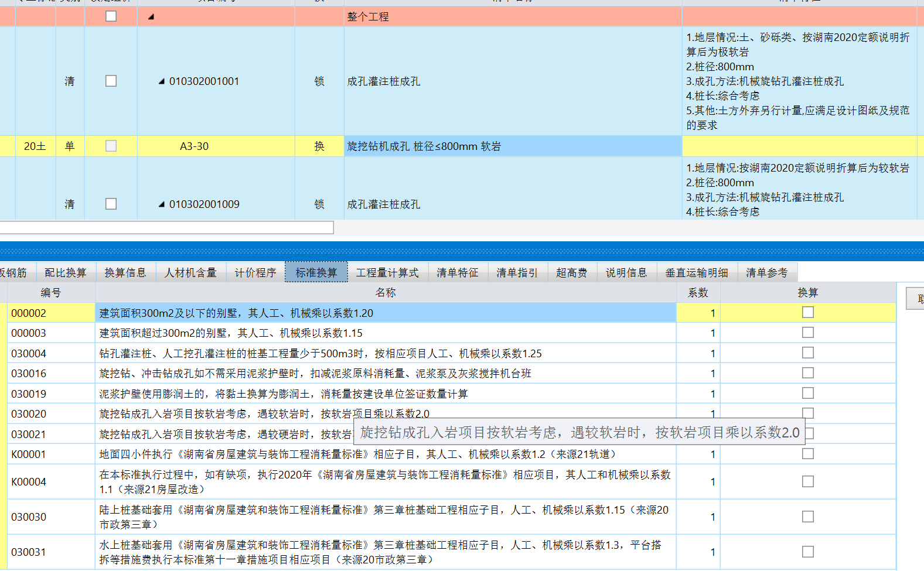
Task: Select item code 010302001009
Action: [x=204, y=204]
